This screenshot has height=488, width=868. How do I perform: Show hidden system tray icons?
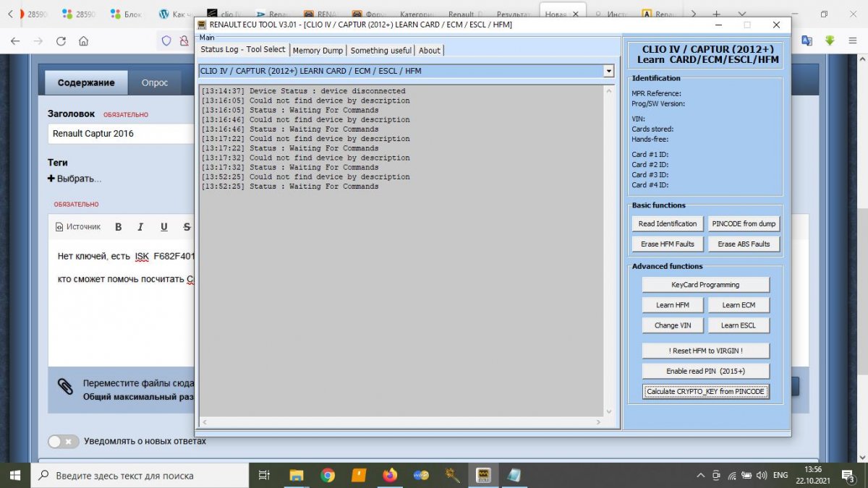tap(701, 476)
